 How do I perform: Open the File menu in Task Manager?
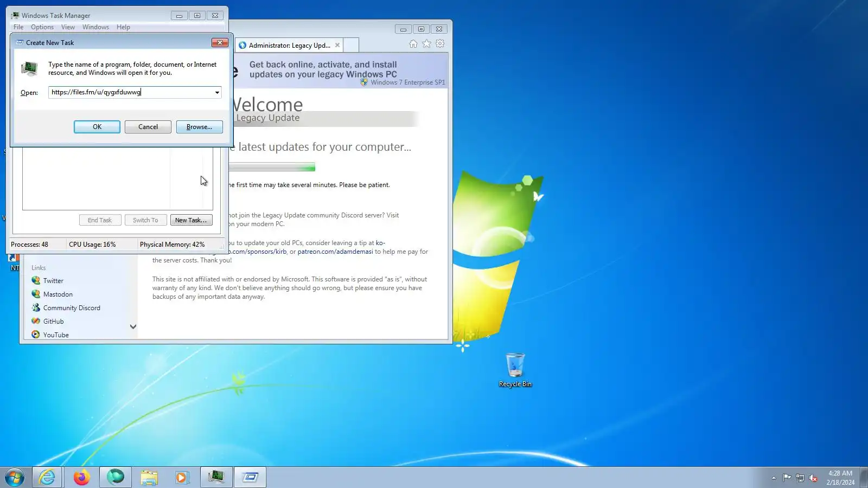(18, 27)
